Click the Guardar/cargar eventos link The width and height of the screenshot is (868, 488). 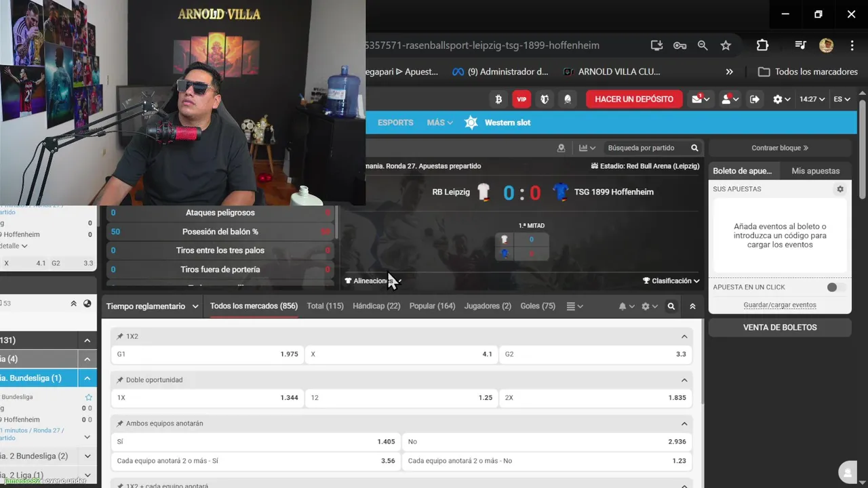pyautogui.click(x=780, y=305)
